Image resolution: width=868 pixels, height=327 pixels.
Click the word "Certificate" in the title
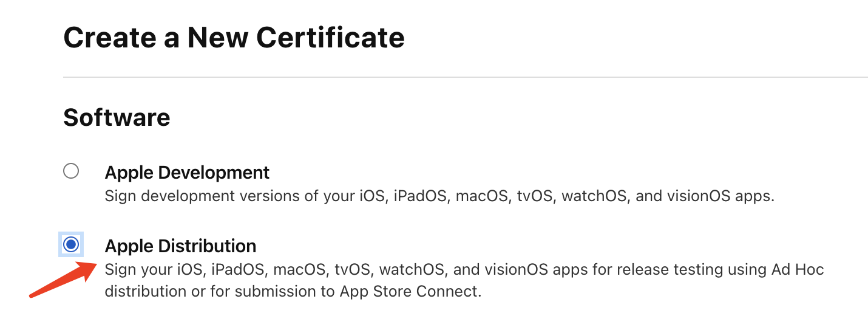(x=330, y=38)
